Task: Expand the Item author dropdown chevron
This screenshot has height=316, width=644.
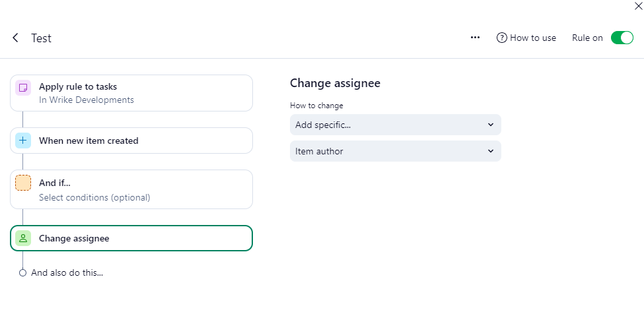Action: pyautogui.click(x=490, y=151)
